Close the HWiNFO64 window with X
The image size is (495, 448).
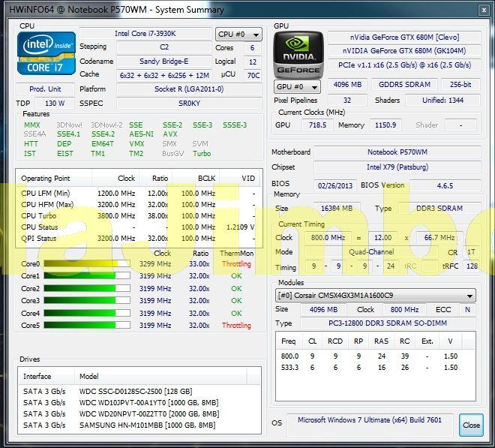(x=484, y=10)
